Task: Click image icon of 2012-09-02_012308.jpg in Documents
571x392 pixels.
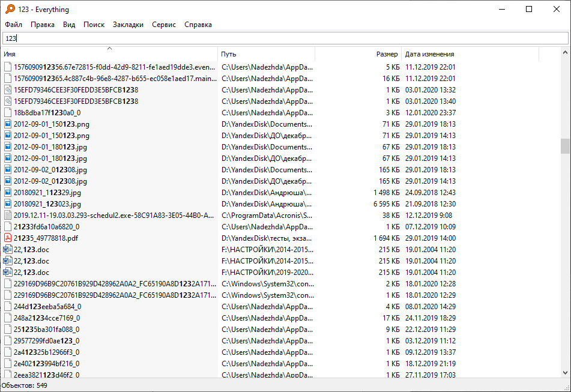Action: pos(8,170)
